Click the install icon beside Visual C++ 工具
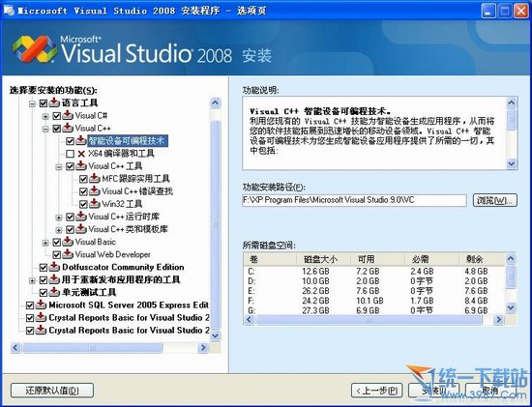Viewport: 532px width, 407px height. pos(80,166)
